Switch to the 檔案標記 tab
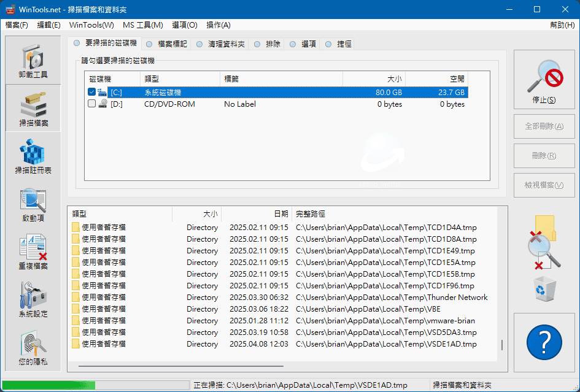The height and width of the screenshot is (392, 580). point(166,44)
